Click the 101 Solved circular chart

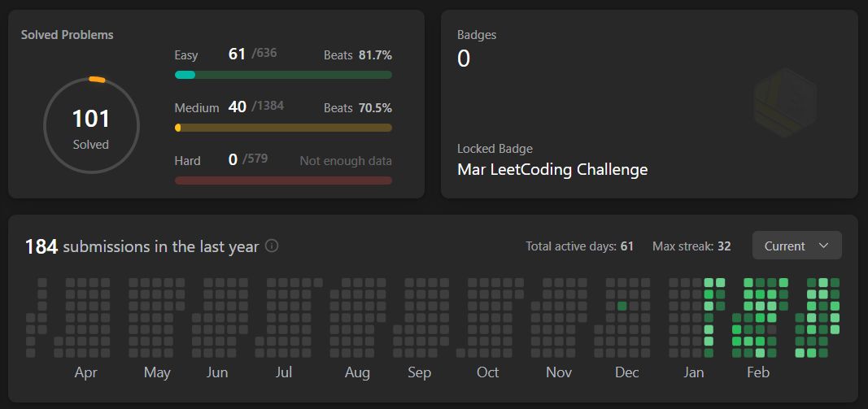point(91,125)
